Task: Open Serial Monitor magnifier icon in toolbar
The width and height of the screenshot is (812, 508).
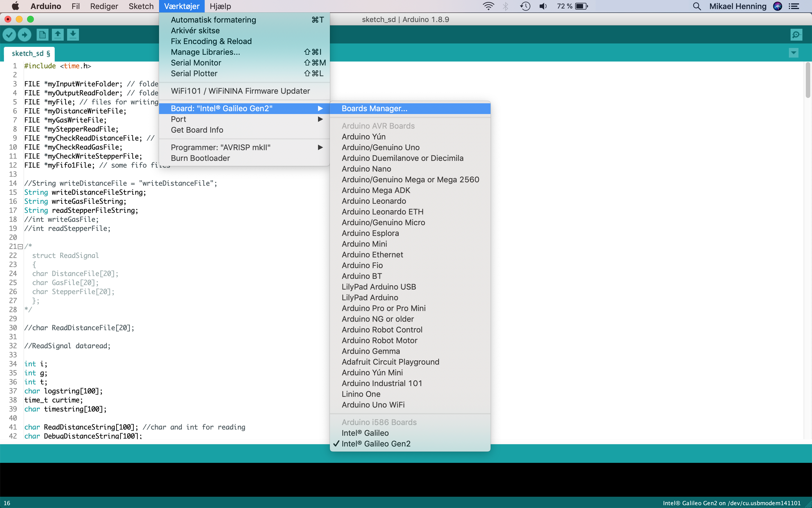Action: pos(796,35)
